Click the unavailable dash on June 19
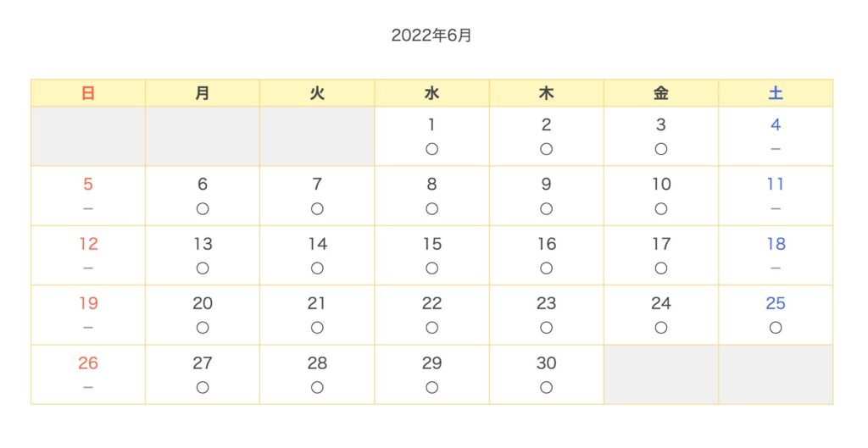Viewport: 868px width, 448px height. click(x=88, y=328)
